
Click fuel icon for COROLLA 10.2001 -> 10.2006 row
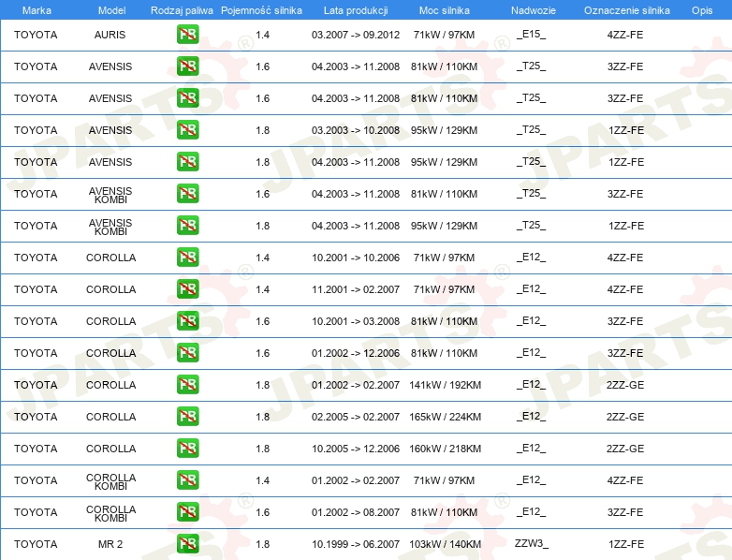(187, 257)
